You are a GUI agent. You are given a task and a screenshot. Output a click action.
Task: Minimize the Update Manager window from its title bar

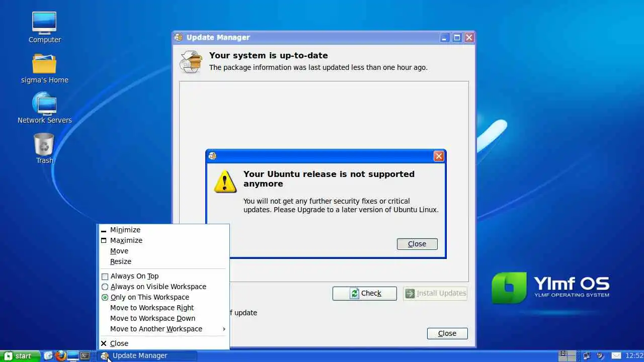[x=444, y=38]
